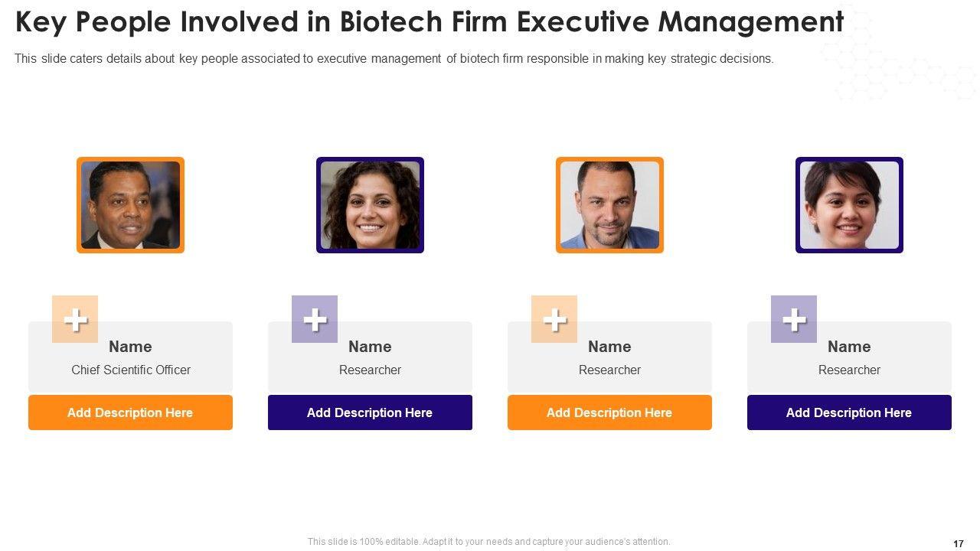Image resolution: width=980 pixels, height=551 pixels.
Task: Click the plus icon on Chief Scientific Officer card
Action: pyautogui.click(x=75, y=319)
